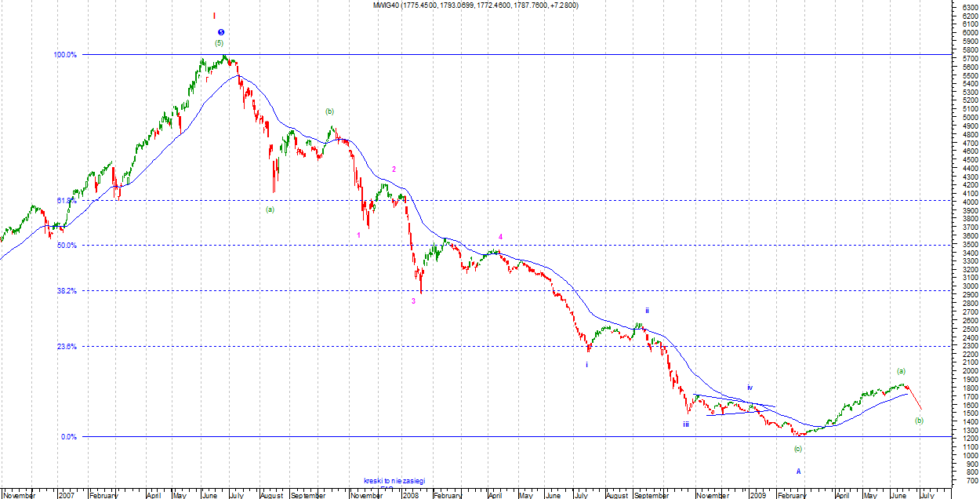Image resolution: width=980 pixels, height=499 pixels.
Task: Select the 2009 year marker on time axis
Action: pos(757,495)
